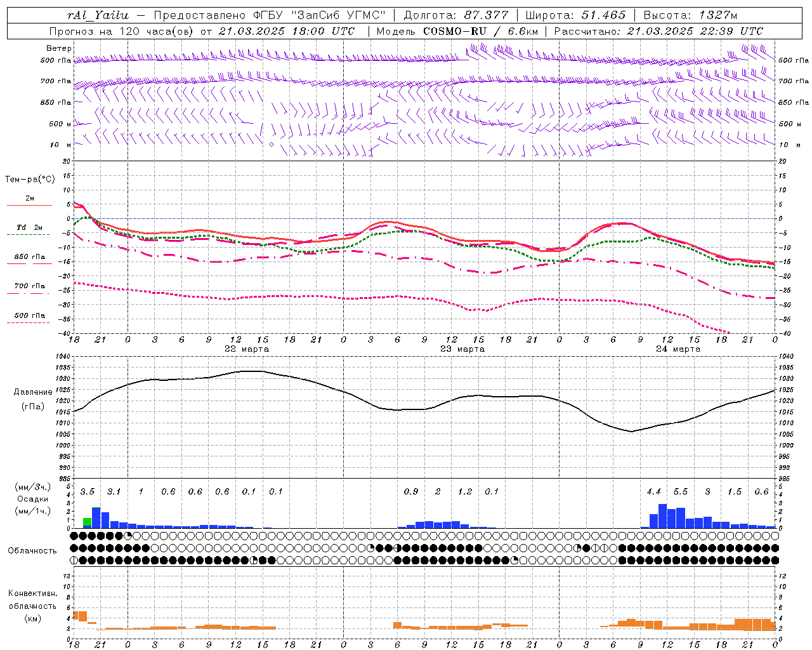The image size is (812, 650).
Task: Click the station name rAl_Yailu in header
Action: (98, 15)
